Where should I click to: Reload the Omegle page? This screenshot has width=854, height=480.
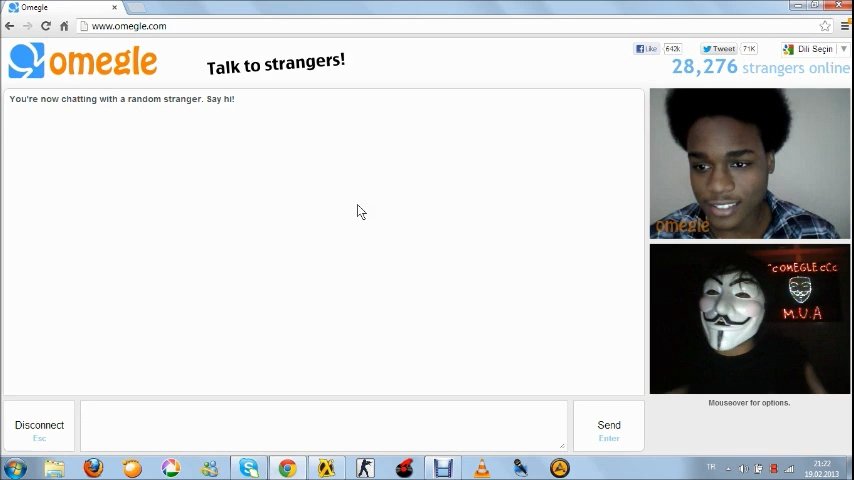click(x=46, y=26)
